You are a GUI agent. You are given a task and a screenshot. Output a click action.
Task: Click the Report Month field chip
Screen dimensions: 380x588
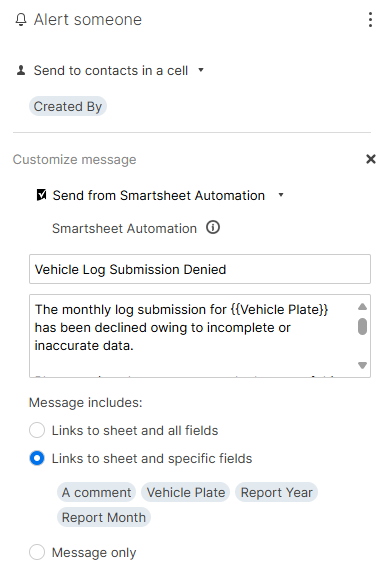coord(104,517)
